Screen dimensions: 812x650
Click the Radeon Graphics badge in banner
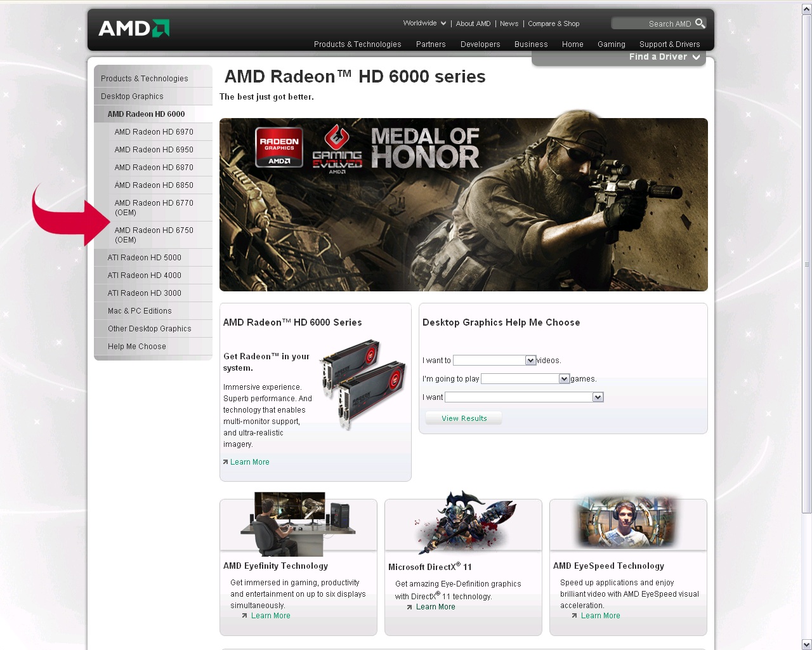pos(279,147)
